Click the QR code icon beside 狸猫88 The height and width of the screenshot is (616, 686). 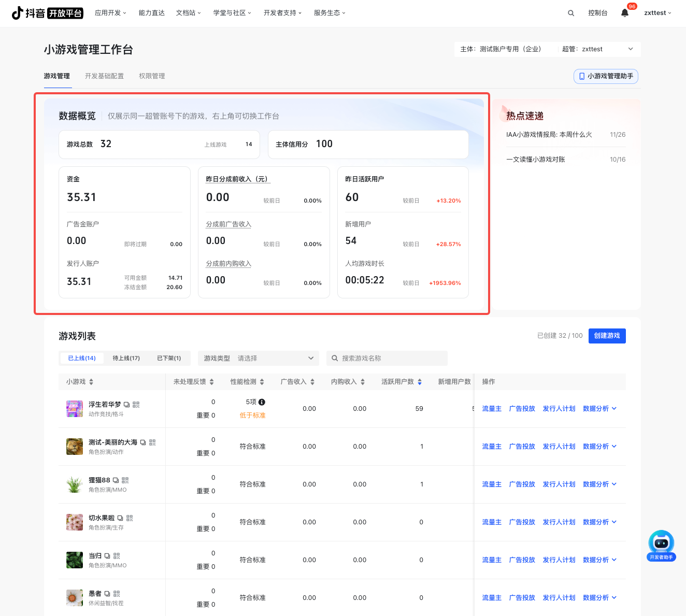[x=125, y=480]
